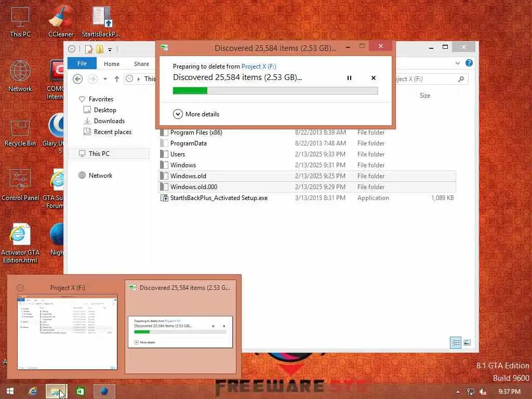Image resolution: width=532 pixels, height=399 pixels.
Task: Open Recycle Bin on desktop
Action: click(x=20, y=133)
